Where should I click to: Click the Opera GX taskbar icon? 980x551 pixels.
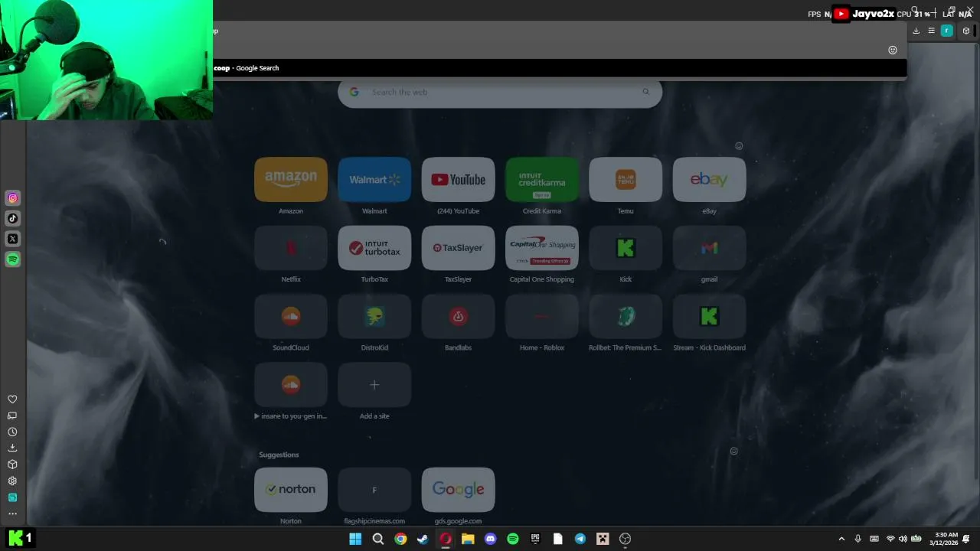click(446, 539)
